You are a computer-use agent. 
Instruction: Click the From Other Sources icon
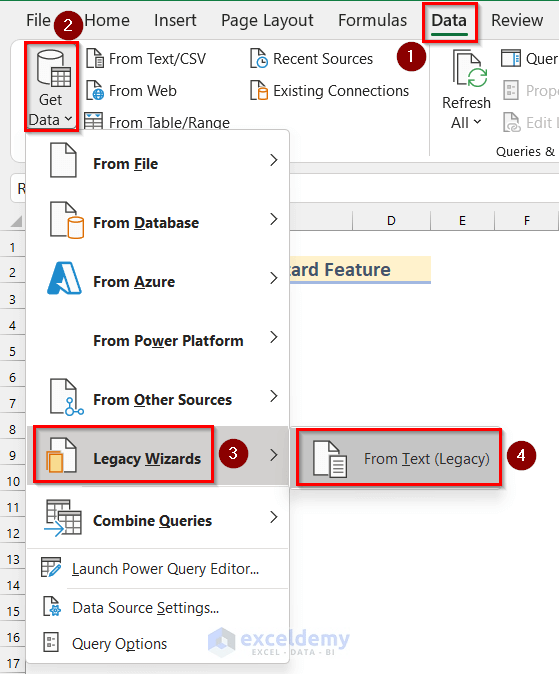point(67,397)
